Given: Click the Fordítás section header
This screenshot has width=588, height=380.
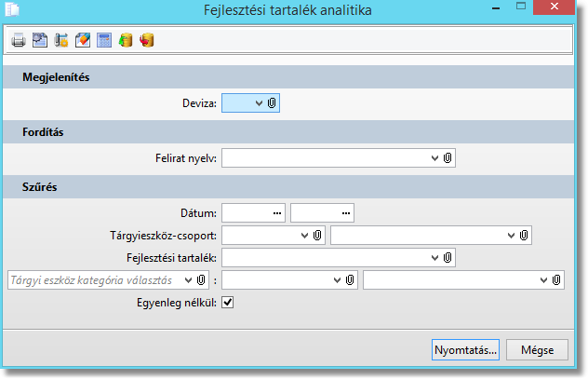Looking at the screenshot, I should pyautogui.click(x=288, y=132).
